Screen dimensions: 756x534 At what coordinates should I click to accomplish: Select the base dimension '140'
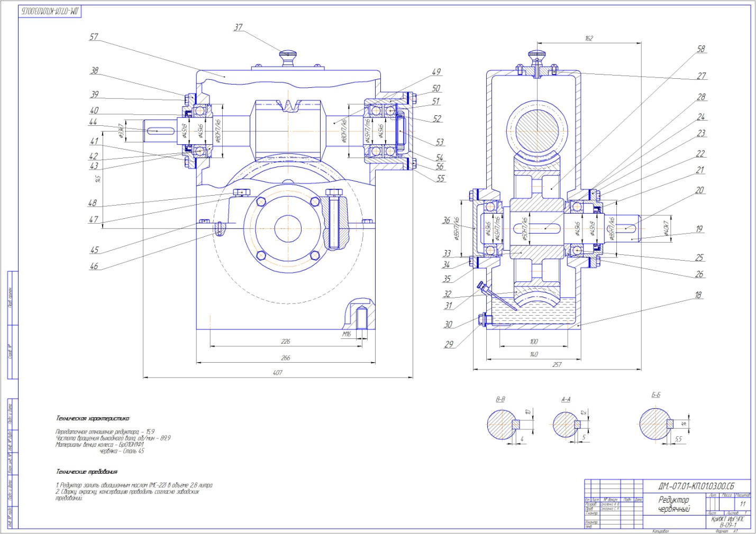534,354
